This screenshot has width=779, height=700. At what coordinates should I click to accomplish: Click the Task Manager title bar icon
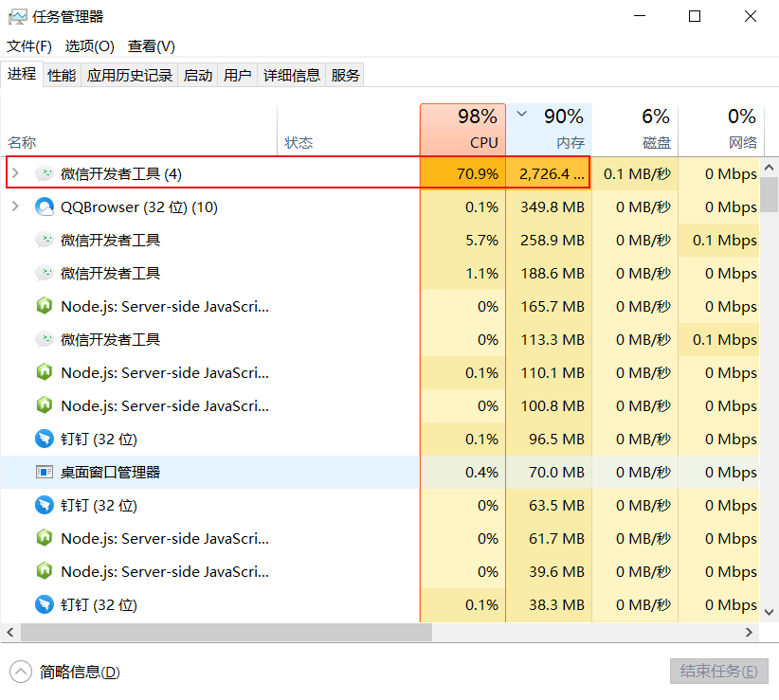(17, 17)
